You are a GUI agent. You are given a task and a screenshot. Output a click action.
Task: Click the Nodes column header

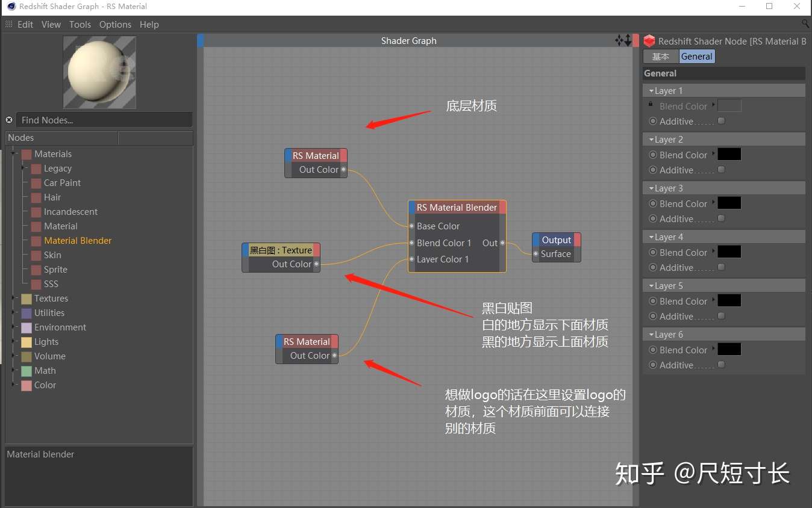coord(62,138)
